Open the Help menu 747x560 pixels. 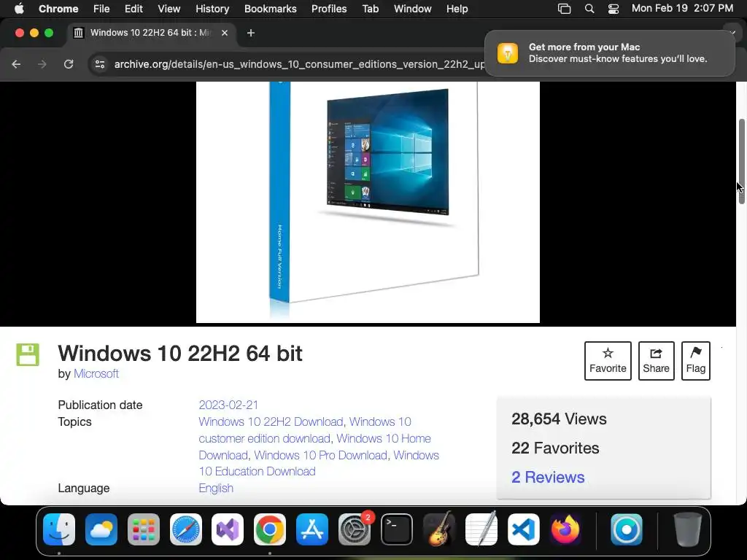tap(457, 9)
